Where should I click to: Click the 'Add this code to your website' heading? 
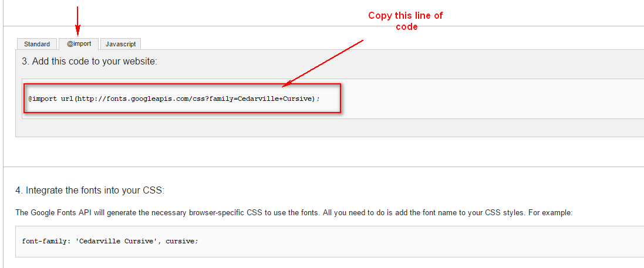click(x=89, y=61)
